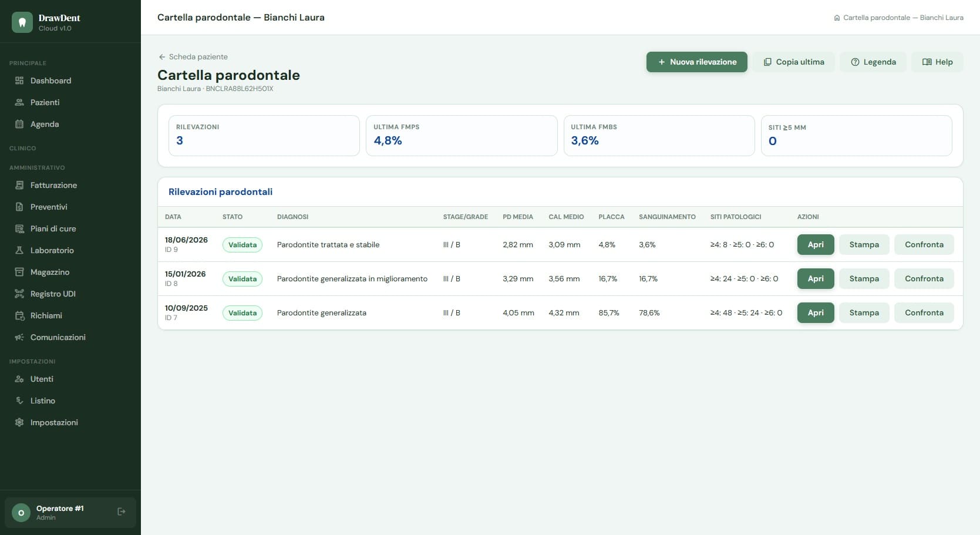The image size is (980, 535).
Task: Click the book icon on Help
Action: tap(927, 62)
